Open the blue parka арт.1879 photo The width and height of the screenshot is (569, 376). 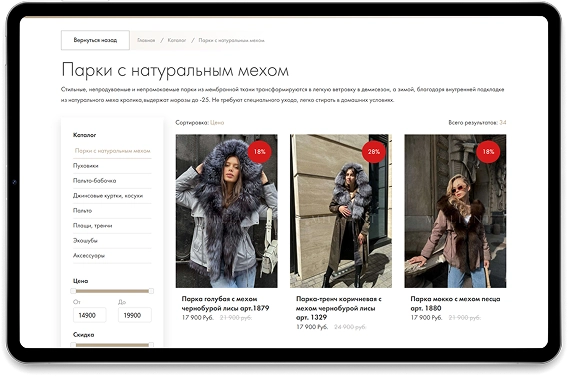click(226, 211)
